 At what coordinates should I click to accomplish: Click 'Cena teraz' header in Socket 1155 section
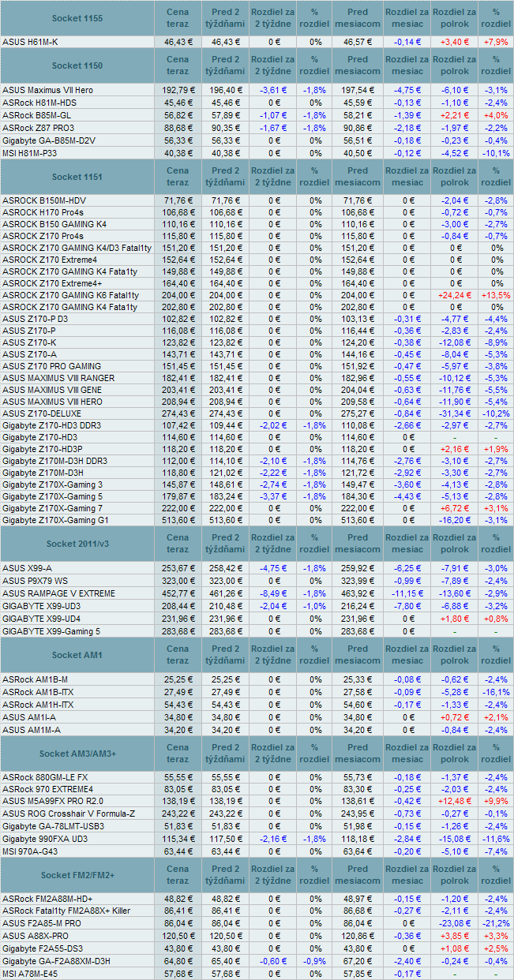coord(178,17)
